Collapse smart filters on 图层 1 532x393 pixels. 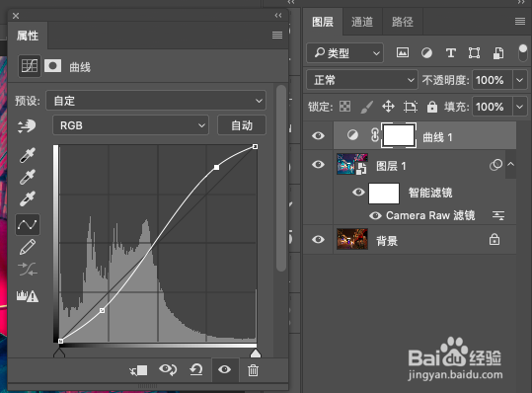tap(510, 164)
